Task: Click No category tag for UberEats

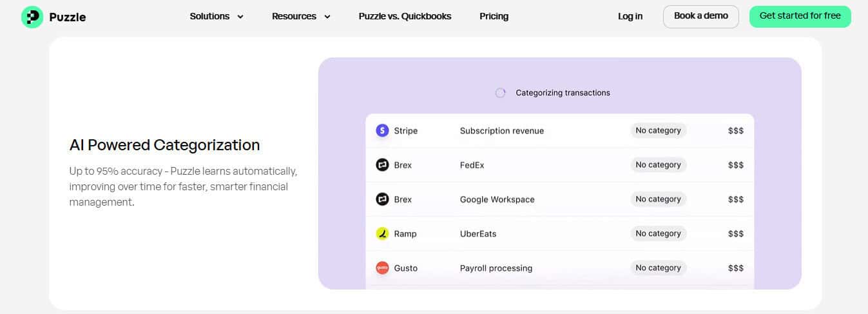Action: pos(658,233)
